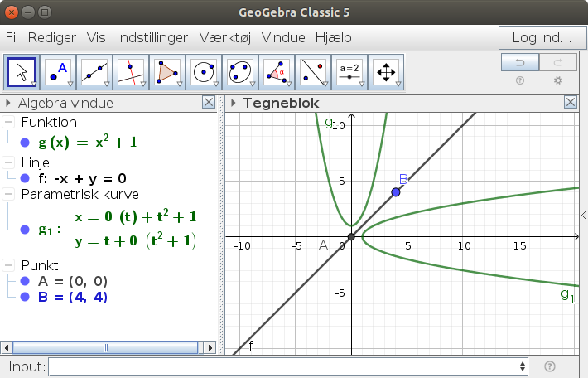Open input bar help icon
This screenshot has height=378, width=588.
click(x=549, y=366)
